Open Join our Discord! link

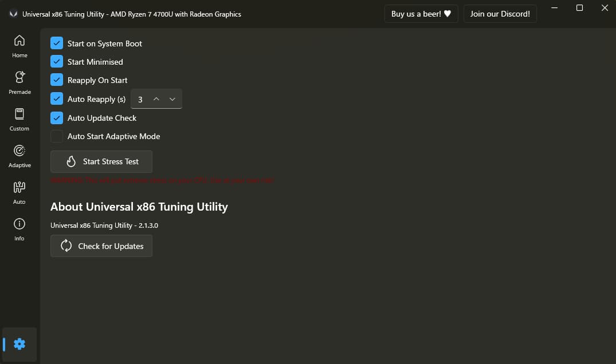point(500,14)
